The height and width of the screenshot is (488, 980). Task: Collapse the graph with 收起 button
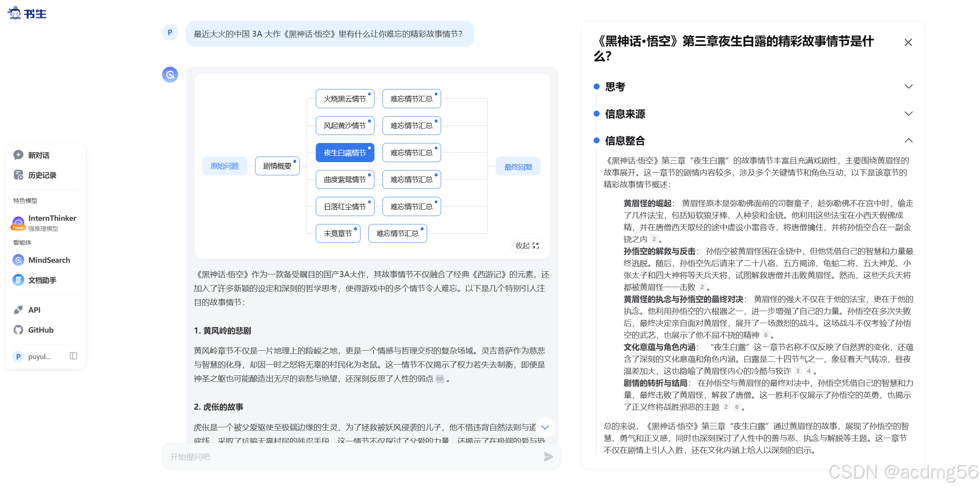point(527,246)
